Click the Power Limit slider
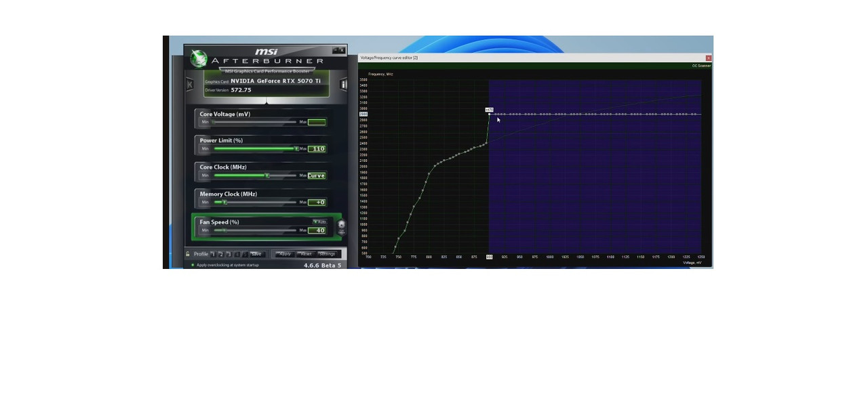Image resolution: width=868 pixels, height=397 pixels. click(255, 148)
